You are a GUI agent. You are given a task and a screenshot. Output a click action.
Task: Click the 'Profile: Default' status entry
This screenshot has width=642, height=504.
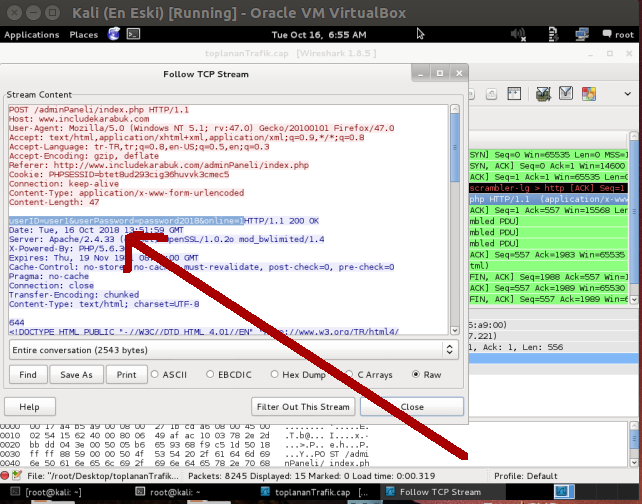[525, 476]
